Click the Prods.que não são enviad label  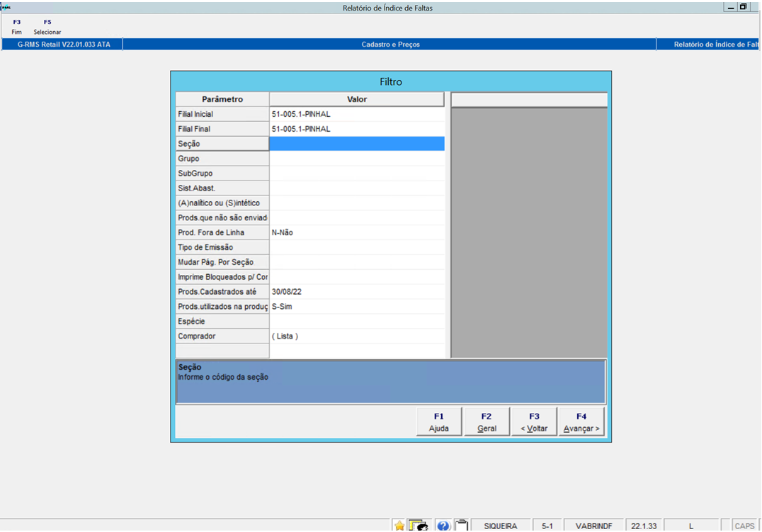click(222, 217)
